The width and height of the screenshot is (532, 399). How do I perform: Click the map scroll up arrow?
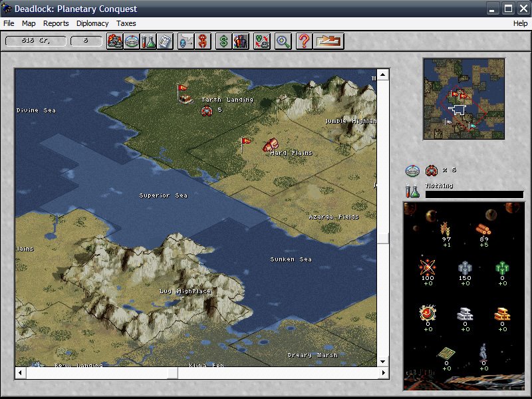(383, 74)
